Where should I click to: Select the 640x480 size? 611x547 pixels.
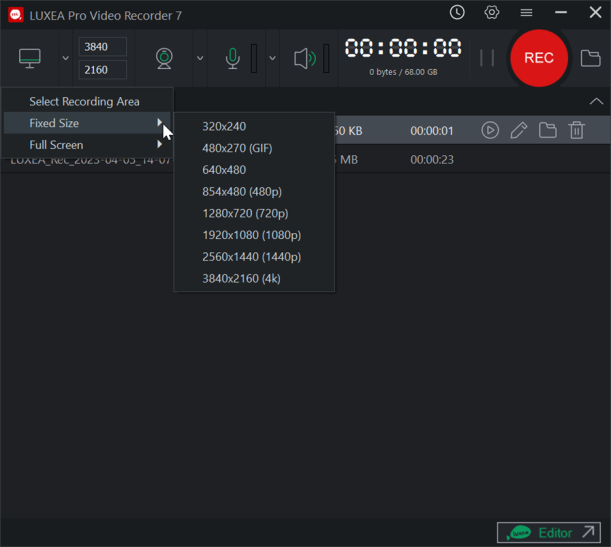point(254,170)
